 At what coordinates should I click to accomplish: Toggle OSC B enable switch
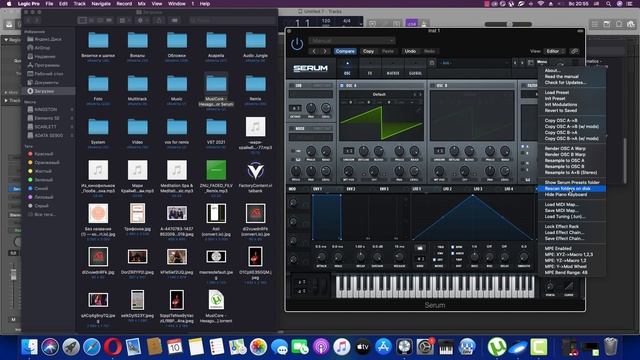tap(433, 85)
